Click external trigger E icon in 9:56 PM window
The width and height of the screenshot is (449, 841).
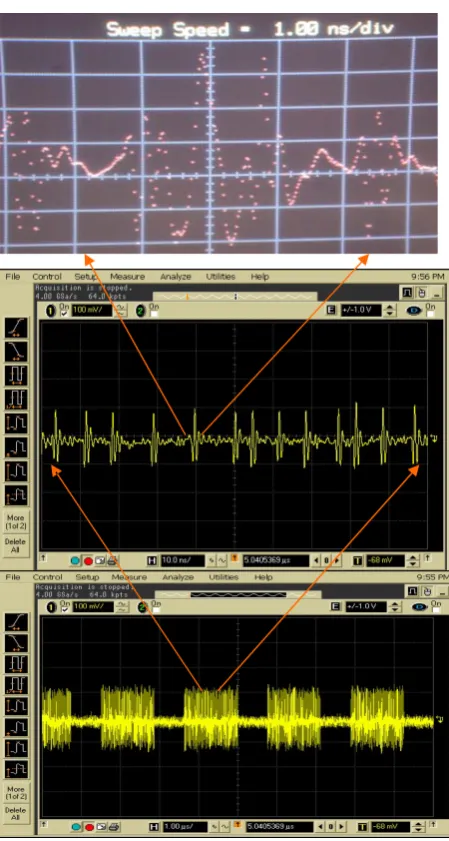[x=331, y=310]
